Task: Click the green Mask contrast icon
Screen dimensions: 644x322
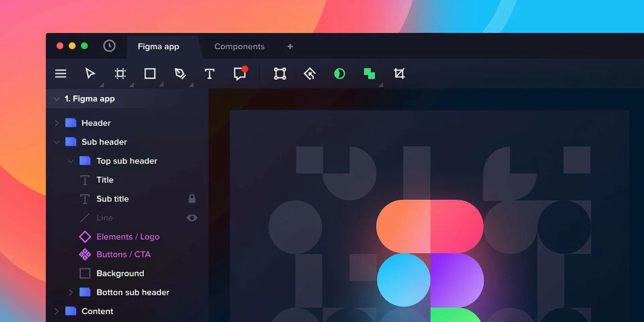Action: coord(339,73)
